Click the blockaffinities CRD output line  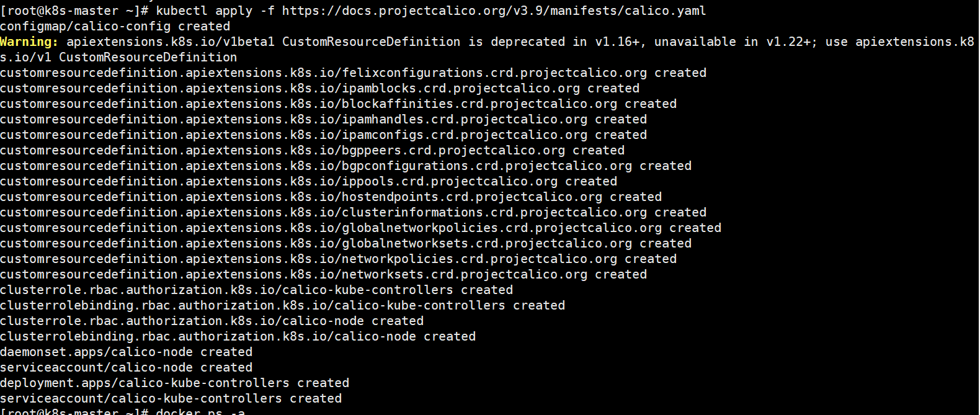click(x=338, y=104)
